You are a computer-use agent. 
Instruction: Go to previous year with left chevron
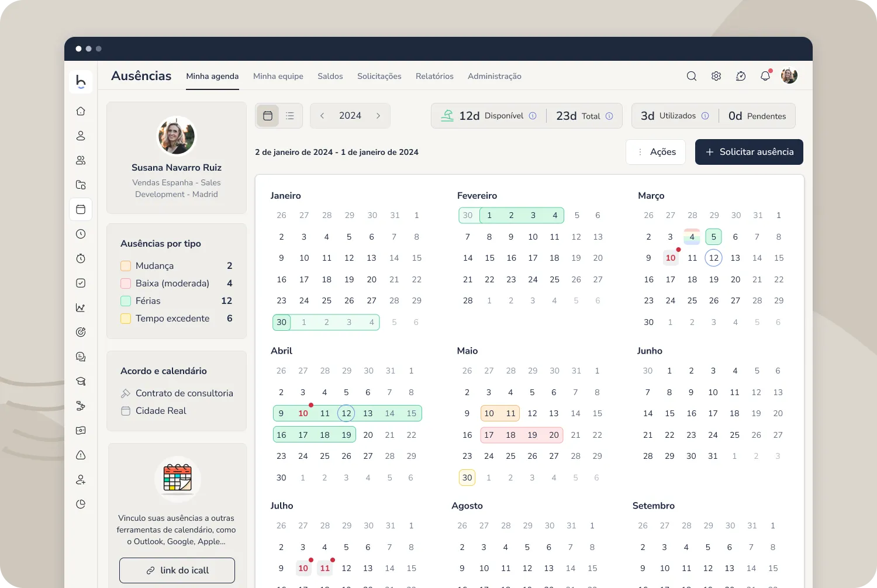click(322, 116)
